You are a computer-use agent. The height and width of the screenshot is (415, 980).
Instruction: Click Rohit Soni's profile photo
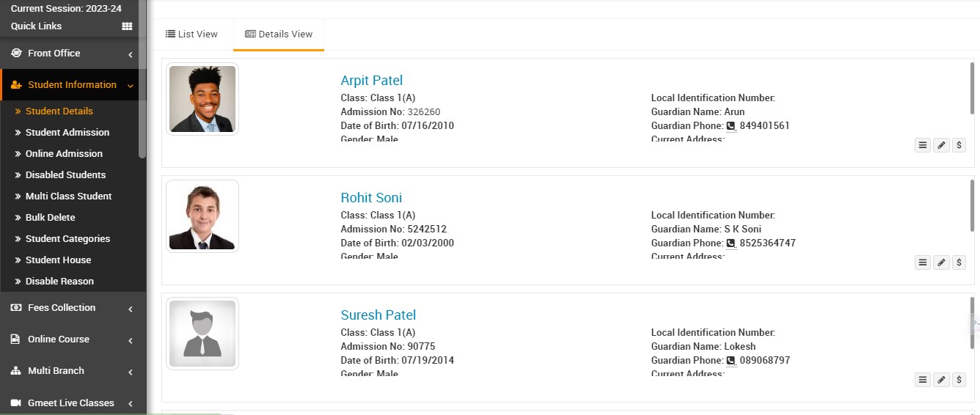point(202,216)
